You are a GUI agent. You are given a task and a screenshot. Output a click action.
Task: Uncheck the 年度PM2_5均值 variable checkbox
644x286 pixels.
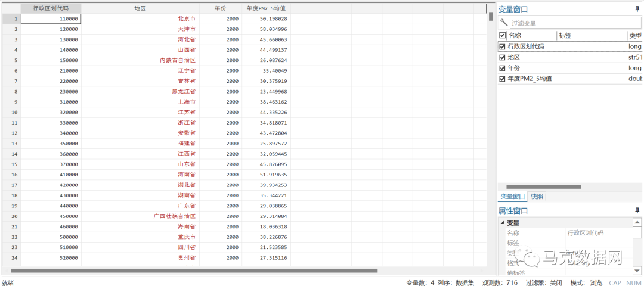(x=502, y=79)
